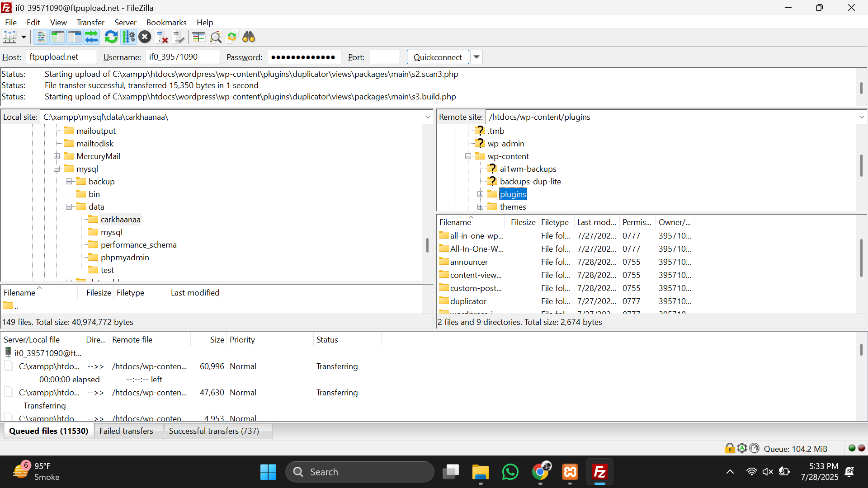The width and height of the screenshot is (868, 488).
Task: Open the Bookmarks menu
Action: 166,22
